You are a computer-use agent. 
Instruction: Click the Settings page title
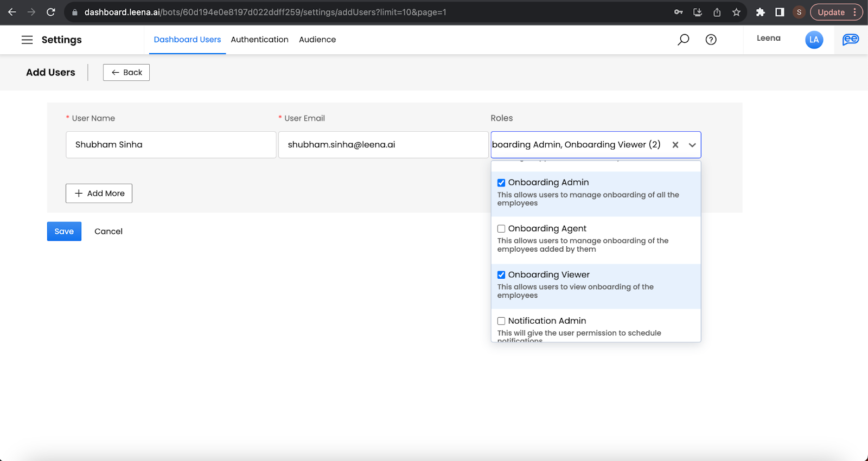pos(61,40)
